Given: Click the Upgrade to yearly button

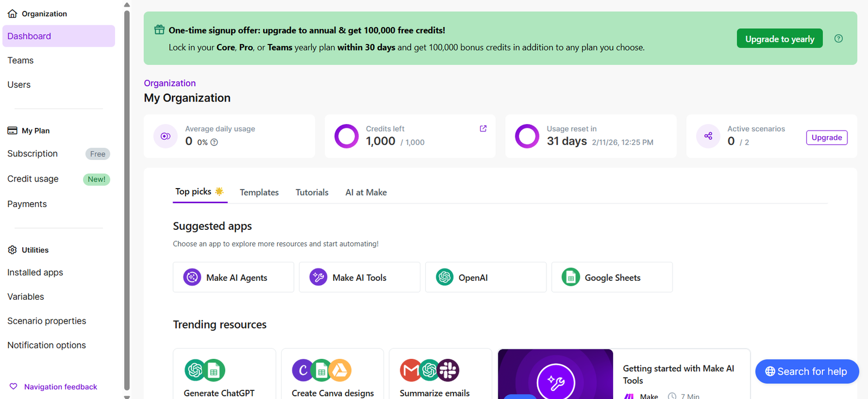Looking at the screenshot, I should 780,38.
